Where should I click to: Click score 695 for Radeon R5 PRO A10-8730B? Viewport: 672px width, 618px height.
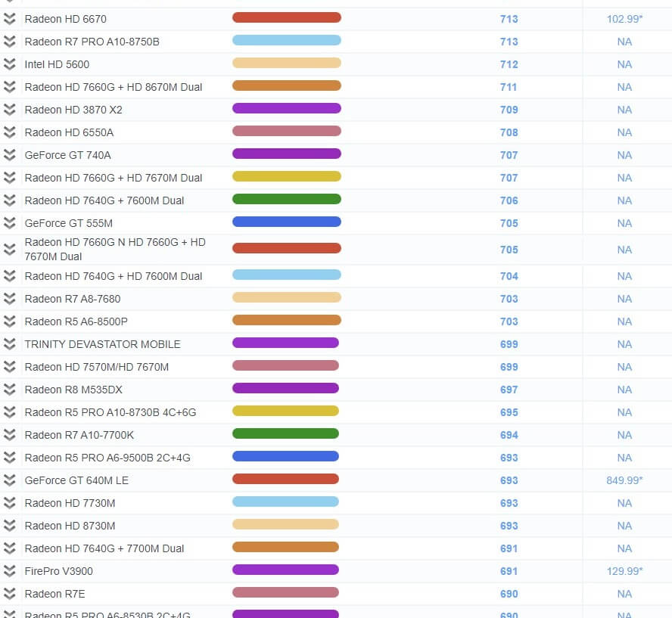click(509, 412)
